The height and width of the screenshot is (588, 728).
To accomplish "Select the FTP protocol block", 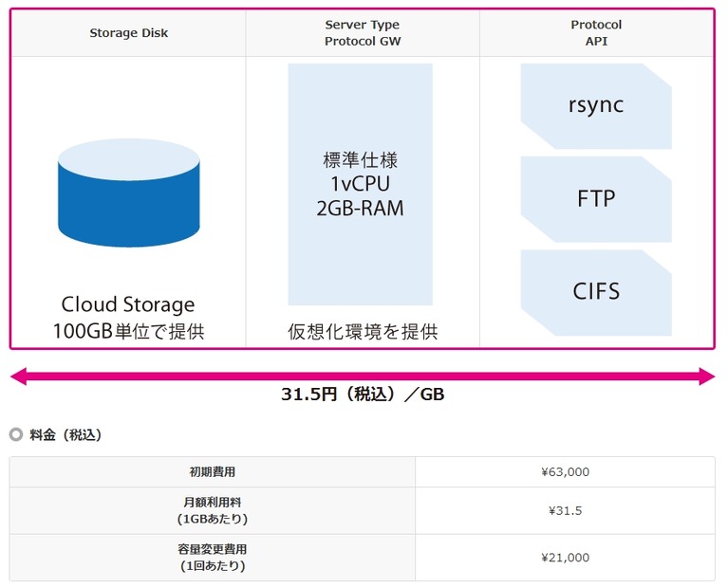I will [596, 199].
